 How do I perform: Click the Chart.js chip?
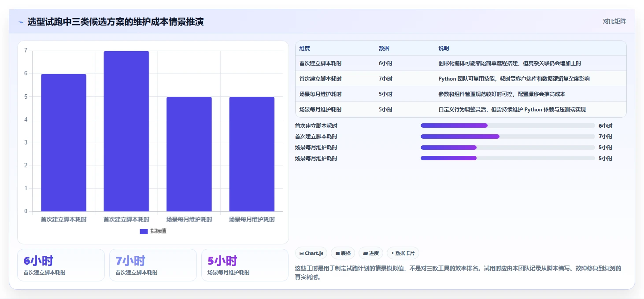pos(311,253)
